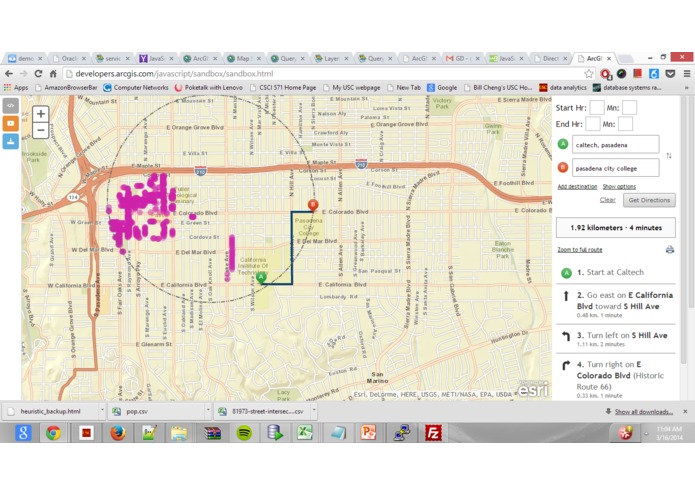The image size is (695, 494).
Task: Click Zoom to full route link
Action: [580, 250]
